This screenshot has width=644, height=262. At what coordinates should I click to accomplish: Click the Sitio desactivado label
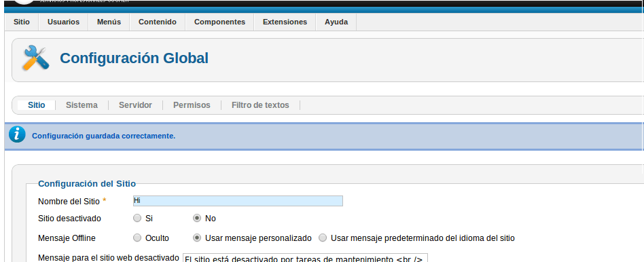coord(69,219)
